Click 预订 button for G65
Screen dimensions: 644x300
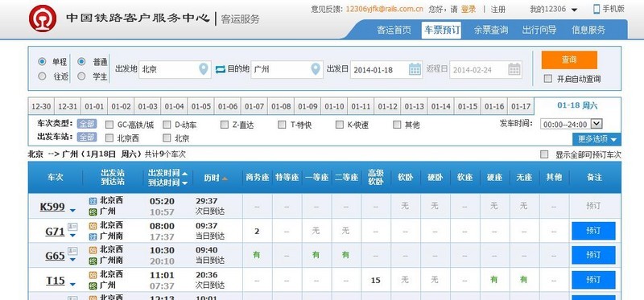593,255
